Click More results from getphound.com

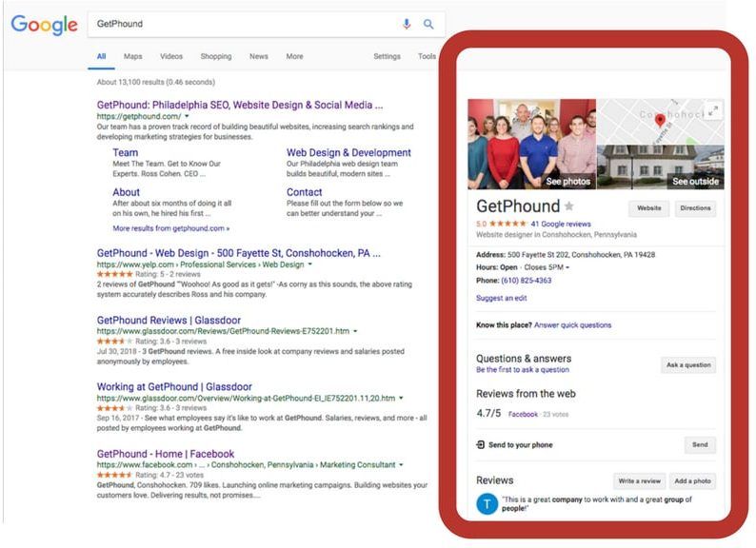click(x=170, y=228)
